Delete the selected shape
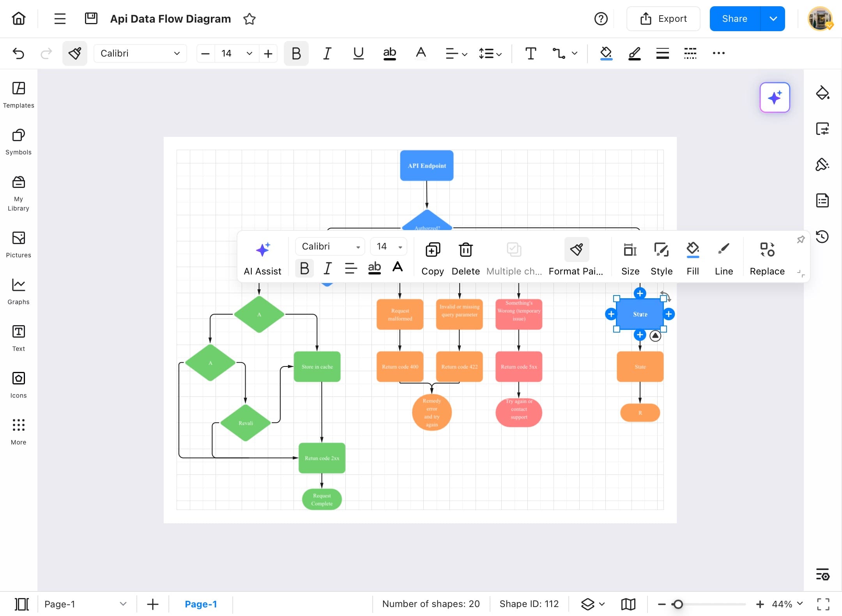This screenshot has height=616, width=842. coord(465,257)
